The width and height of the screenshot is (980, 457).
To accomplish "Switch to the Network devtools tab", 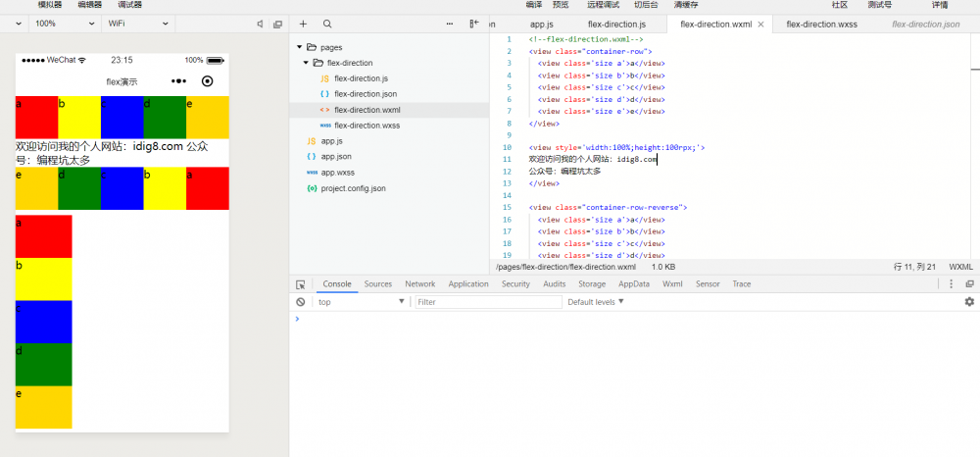I will coord(419,284).
